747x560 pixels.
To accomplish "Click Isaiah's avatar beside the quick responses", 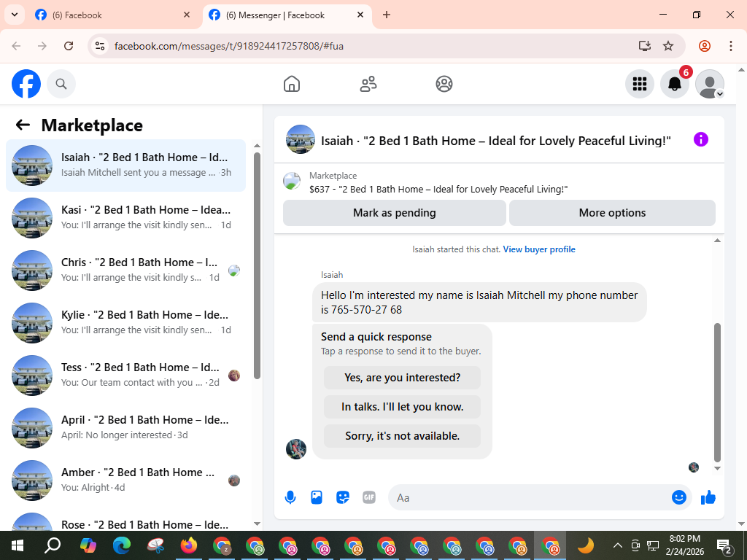I will click(296, 448).
